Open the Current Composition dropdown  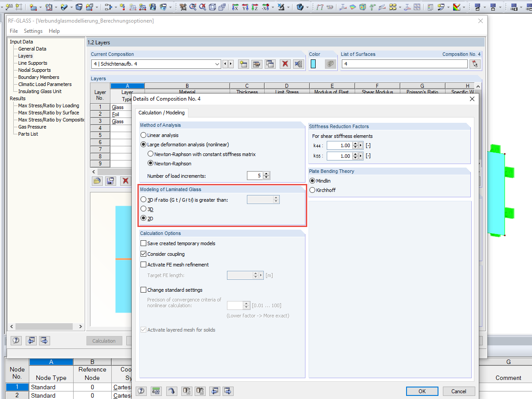[x=217, y=64]
